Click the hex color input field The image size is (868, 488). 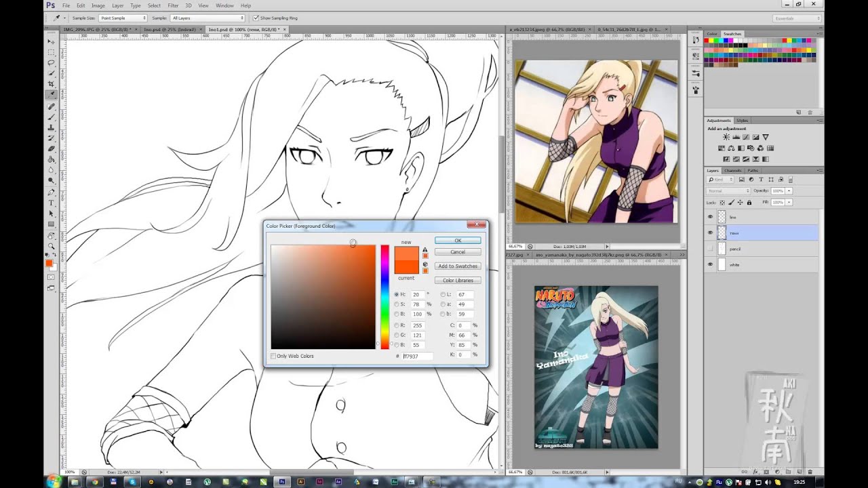tap(417, 356)
